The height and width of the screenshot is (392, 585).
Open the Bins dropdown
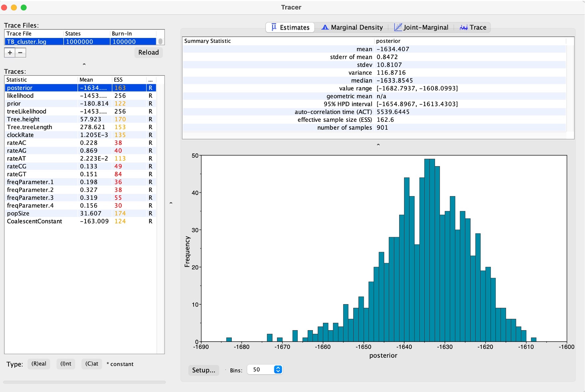point(278,370)
